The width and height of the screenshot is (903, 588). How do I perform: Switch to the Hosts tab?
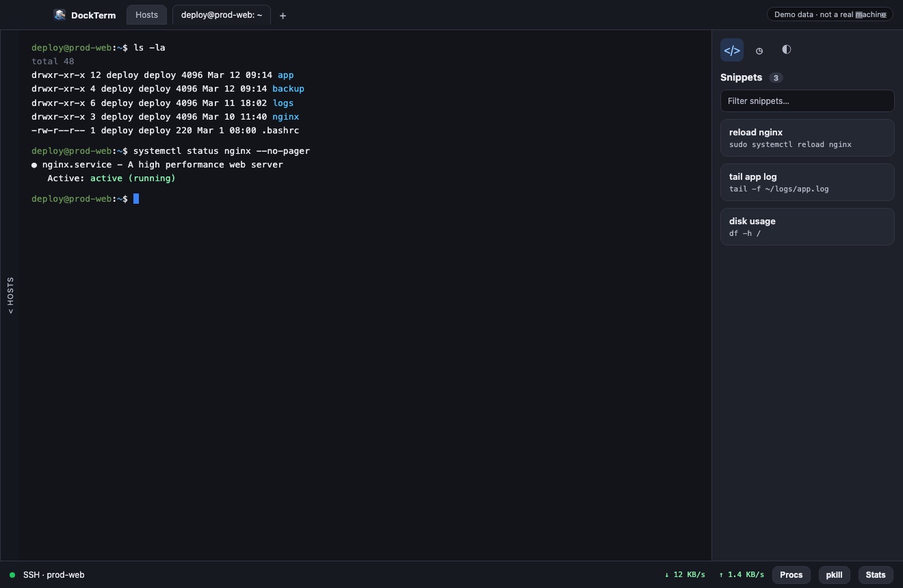tap(146, 14)
